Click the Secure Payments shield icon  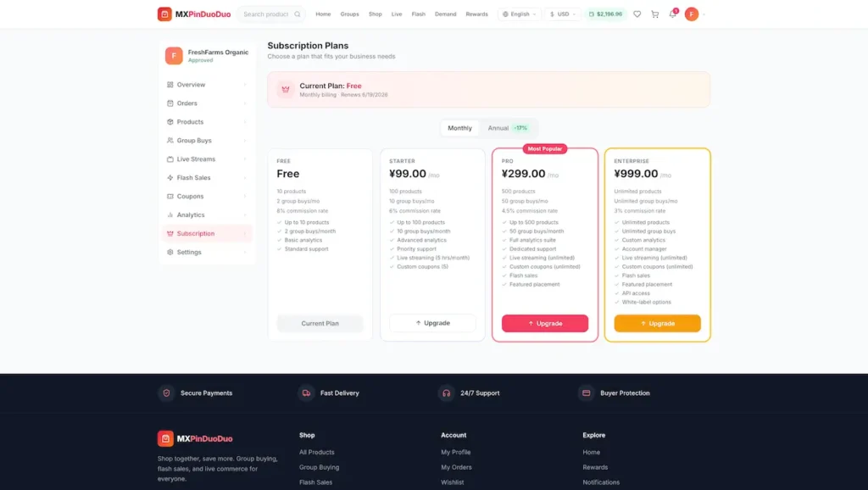(166, 393)
